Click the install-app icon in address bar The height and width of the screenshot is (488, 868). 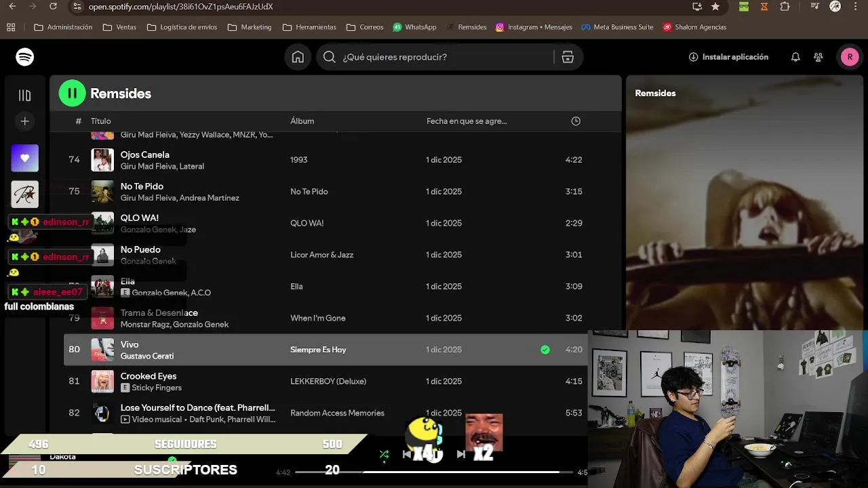697,7
